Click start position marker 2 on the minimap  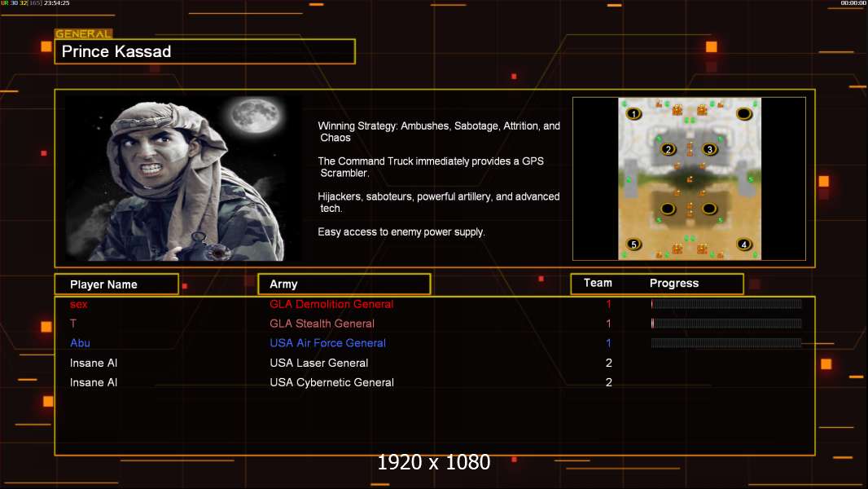coord(669,149)
